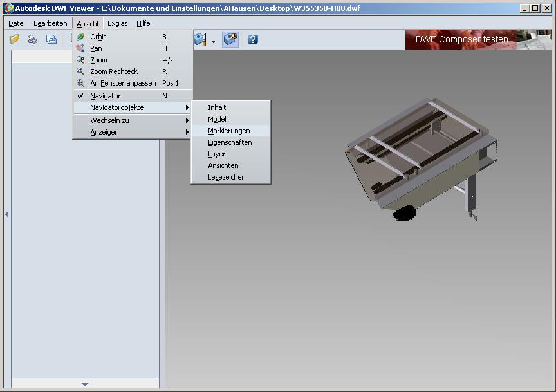The height and width of the screenshot is (392, 556).
Task: Choose Eigenschaften in the submenu
Action: pos(231,142)
